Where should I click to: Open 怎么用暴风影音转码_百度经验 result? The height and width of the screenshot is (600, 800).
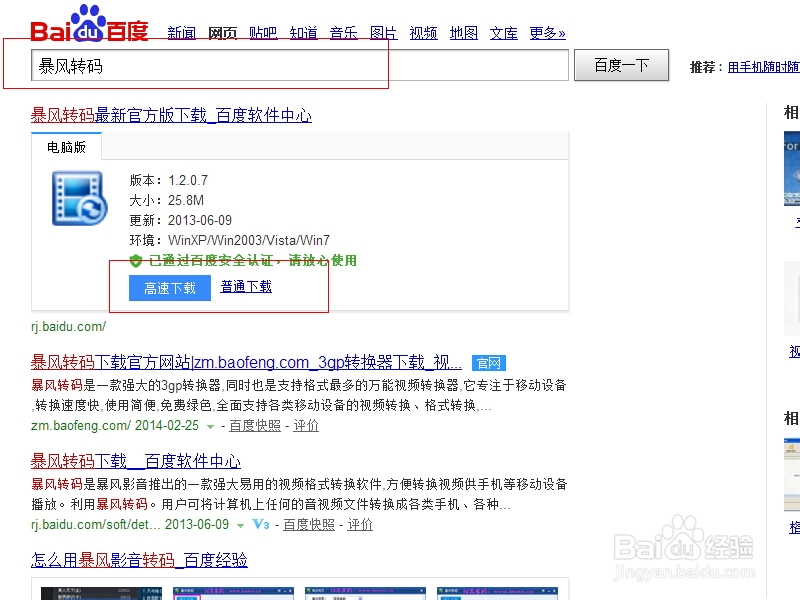139,560
